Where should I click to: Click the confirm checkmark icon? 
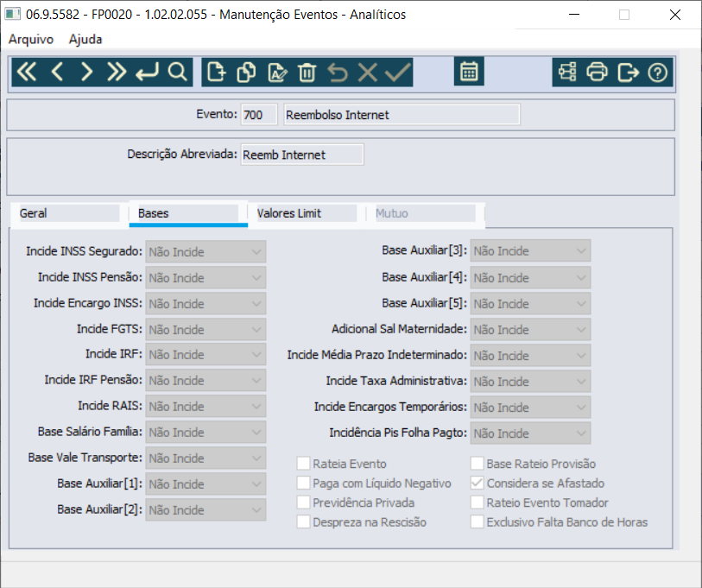tap(398, 73)
